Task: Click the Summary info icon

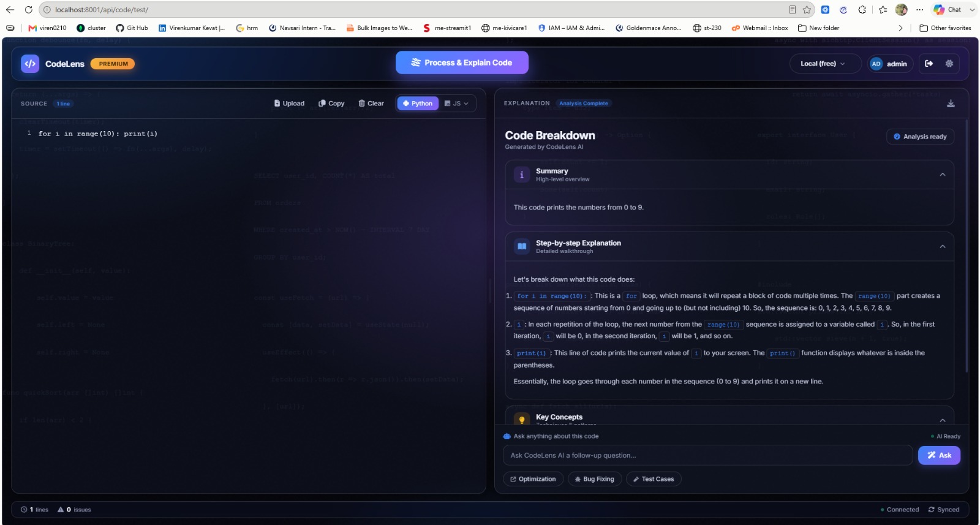Action: point(522,175)
